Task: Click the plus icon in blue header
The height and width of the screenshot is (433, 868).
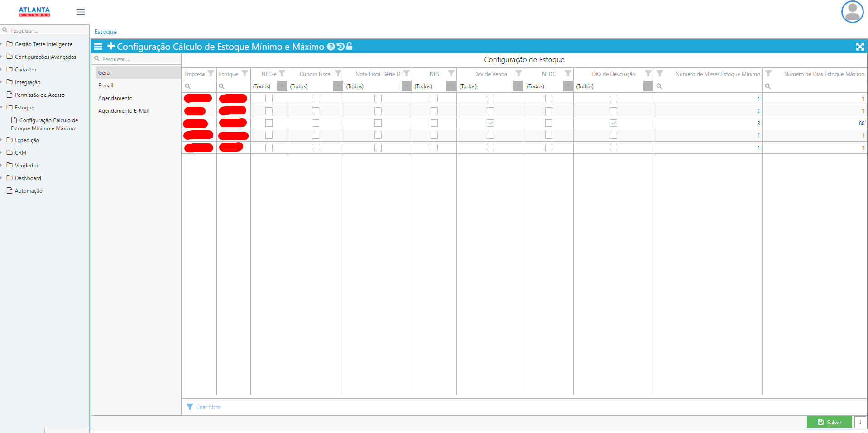Action: click(x=111, y=46)
